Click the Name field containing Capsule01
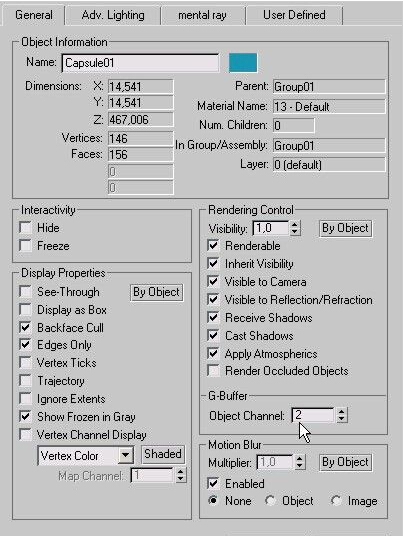Screen dimensions: 404x536 click(140, 63)
